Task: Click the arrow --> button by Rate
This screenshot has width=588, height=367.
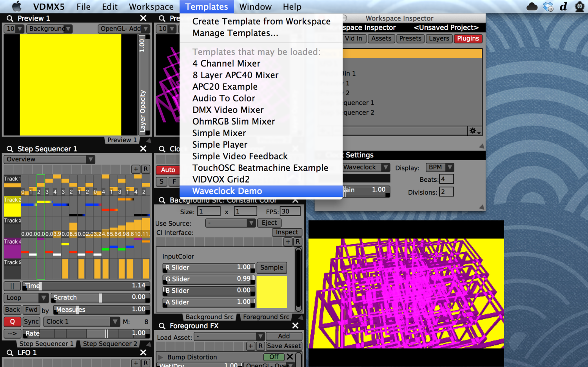Action: click(x=12, y=333)
